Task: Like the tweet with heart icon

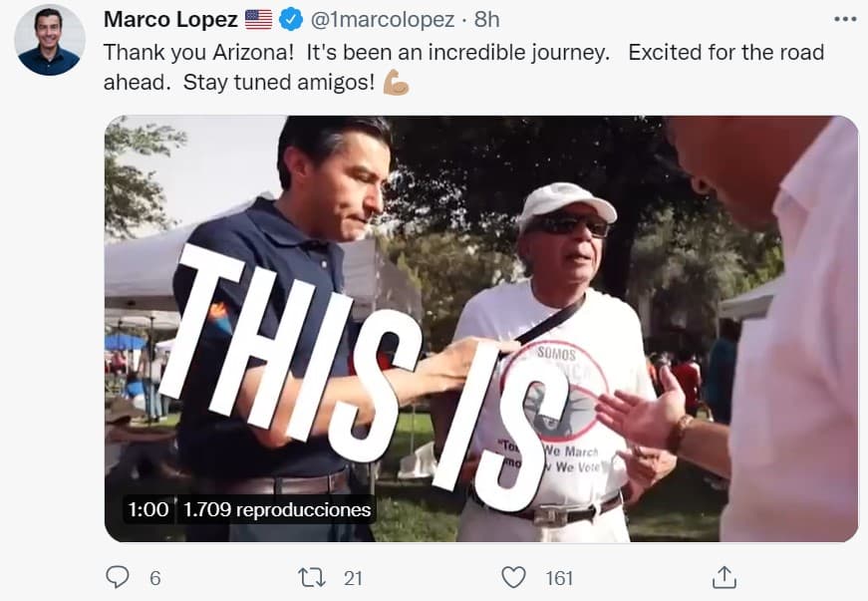Action: [x=513, y=577]
